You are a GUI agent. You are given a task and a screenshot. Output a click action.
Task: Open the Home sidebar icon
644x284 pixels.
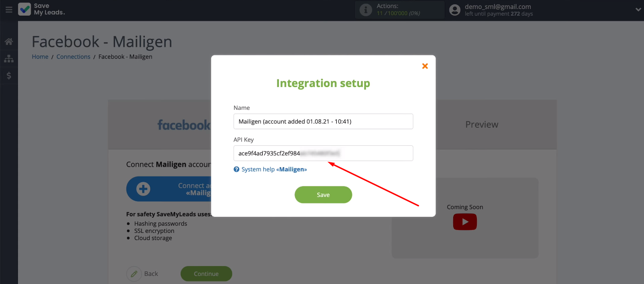click(9, 42)
